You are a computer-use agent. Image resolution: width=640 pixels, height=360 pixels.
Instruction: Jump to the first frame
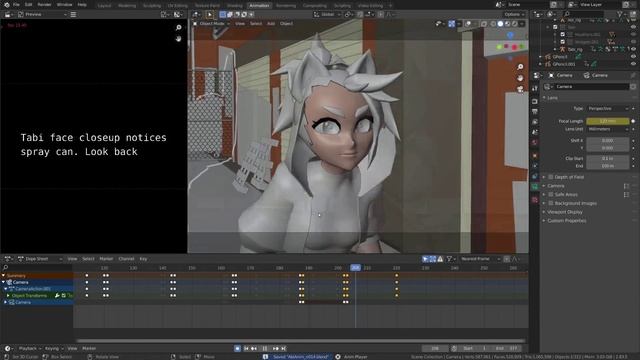pyautogui.click(x=246, y=349)
